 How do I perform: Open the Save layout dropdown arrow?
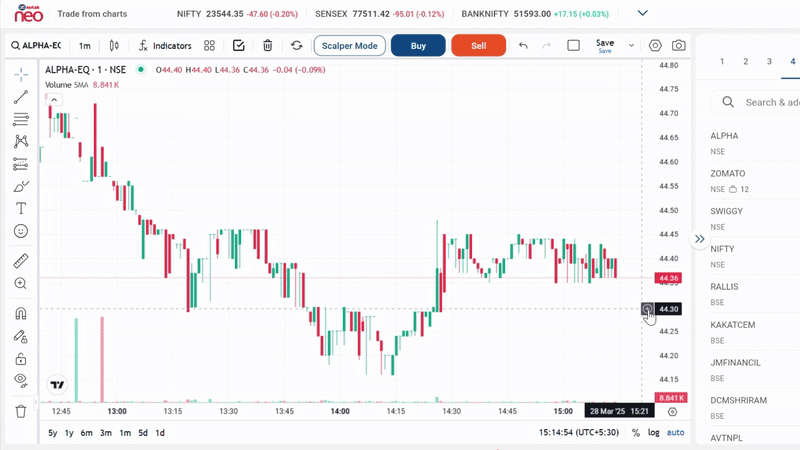(x=631, y=46)
